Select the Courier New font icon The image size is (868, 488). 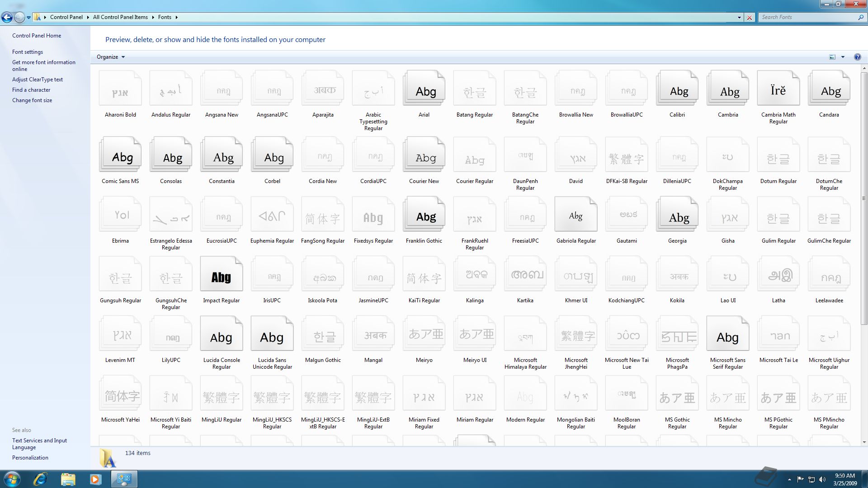(x=424, y=155)
